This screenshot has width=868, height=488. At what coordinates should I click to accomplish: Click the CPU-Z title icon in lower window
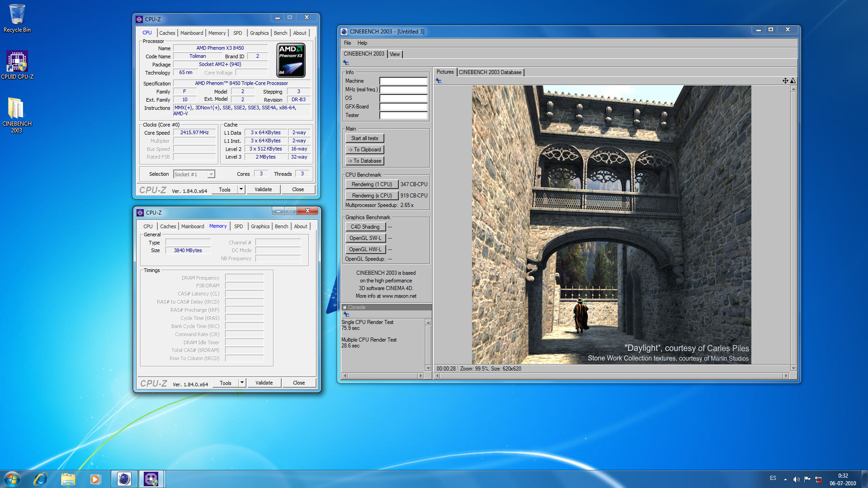140,213
